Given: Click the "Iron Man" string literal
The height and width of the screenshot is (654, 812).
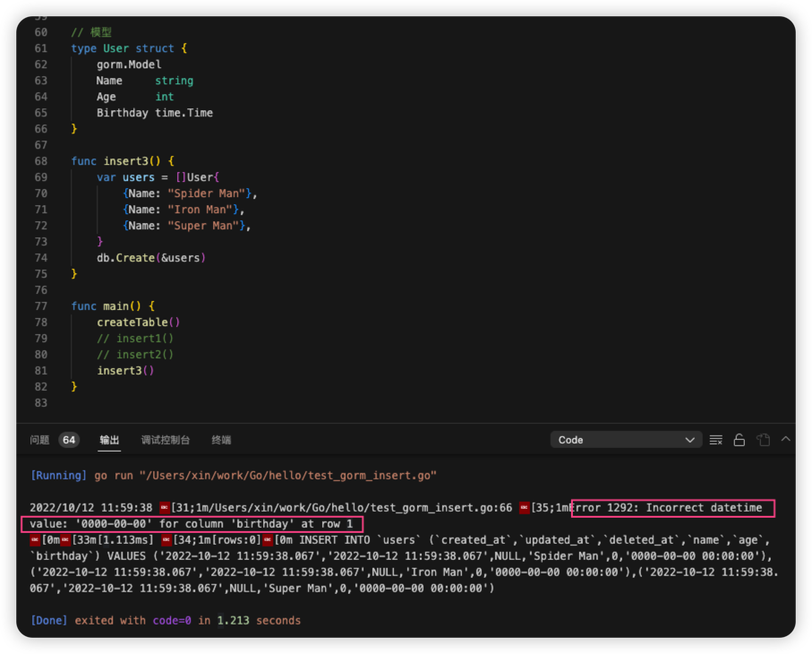Looking at the screenshot, I should [200, 210].
